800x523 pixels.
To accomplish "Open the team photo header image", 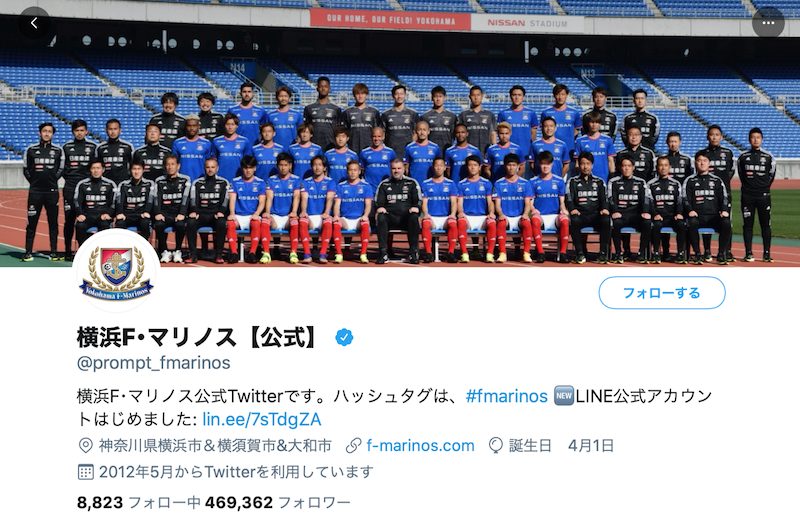I will tap(400, 133).
